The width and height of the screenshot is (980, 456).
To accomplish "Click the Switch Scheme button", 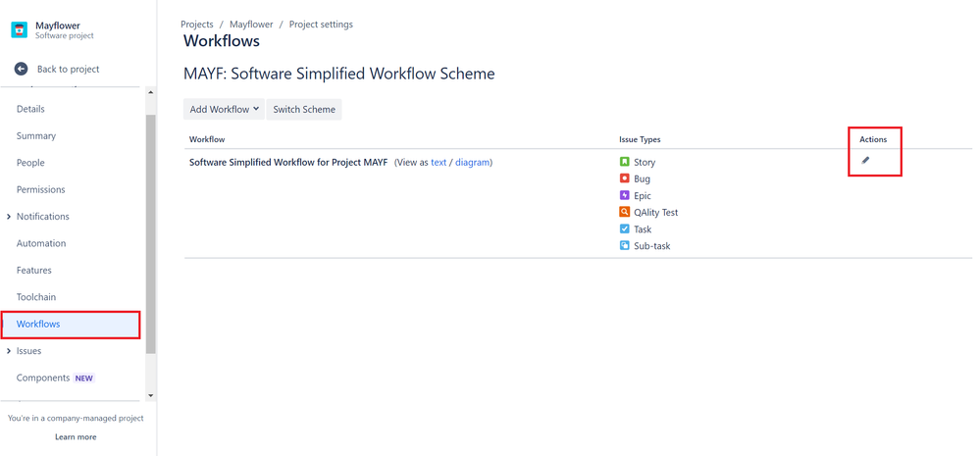I will 304,109.
